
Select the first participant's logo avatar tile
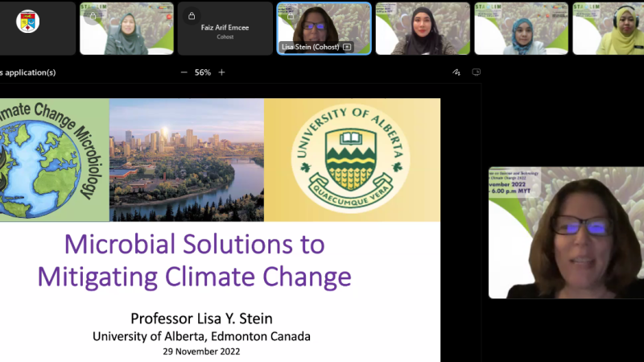(28, 22)
